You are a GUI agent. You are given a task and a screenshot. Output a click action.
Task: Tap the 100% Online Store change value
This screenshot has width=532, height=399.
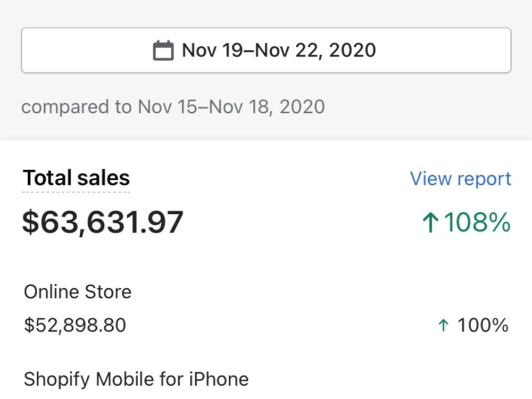[x=483, y=325]
